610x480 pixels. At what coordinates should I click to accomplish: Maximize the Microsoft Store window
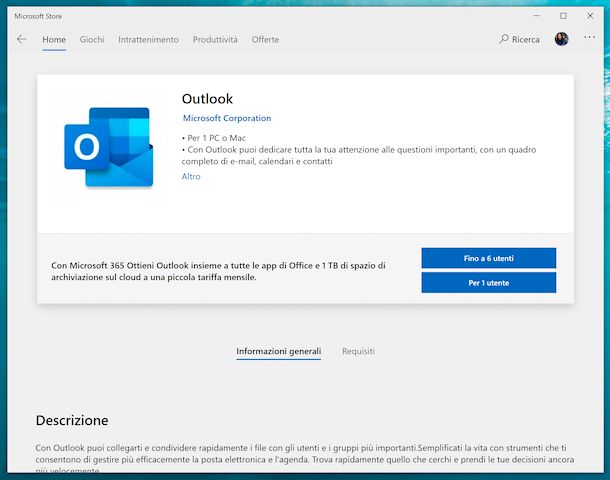point(563,16)
